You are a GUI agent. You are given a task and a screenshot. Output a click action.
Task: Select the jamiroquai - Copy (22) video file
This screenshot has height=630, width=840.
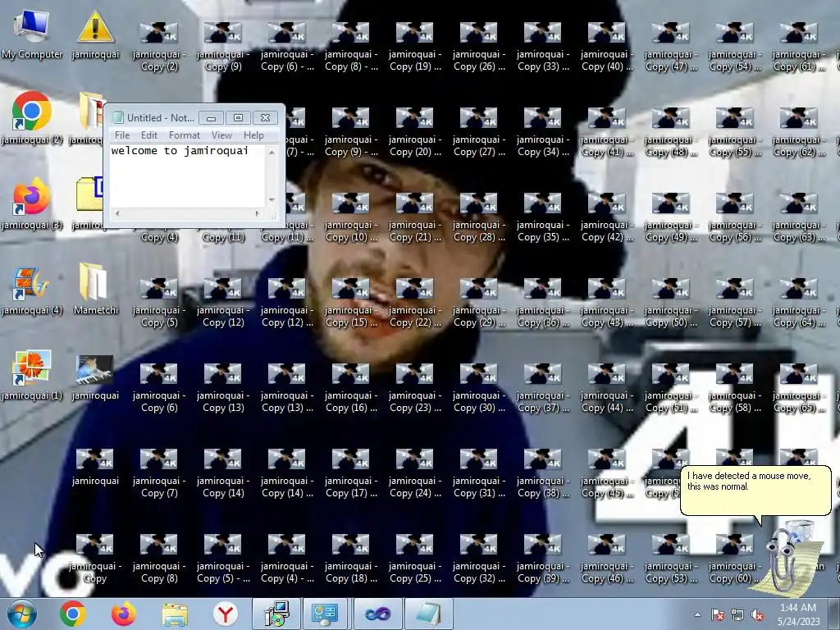(x=415, y=304)
